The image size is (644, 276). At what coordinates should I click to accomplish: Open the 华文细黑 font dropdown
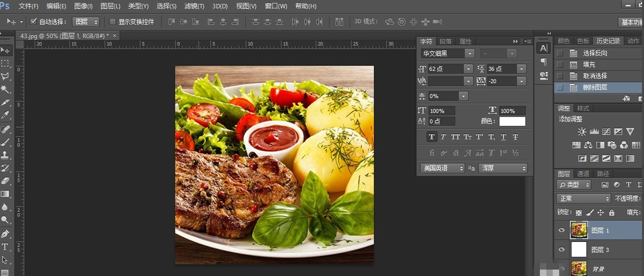447,54
